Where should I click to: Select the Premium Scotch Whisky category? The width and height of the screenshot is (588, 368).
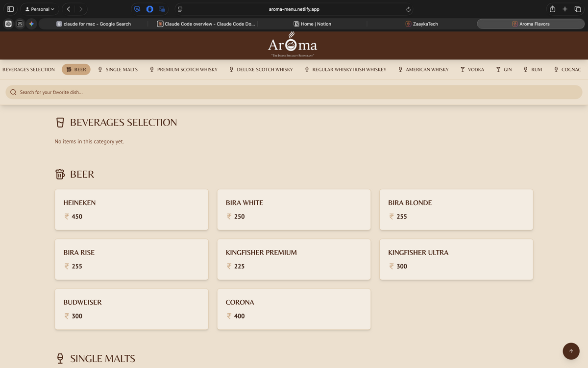point(183,70)
